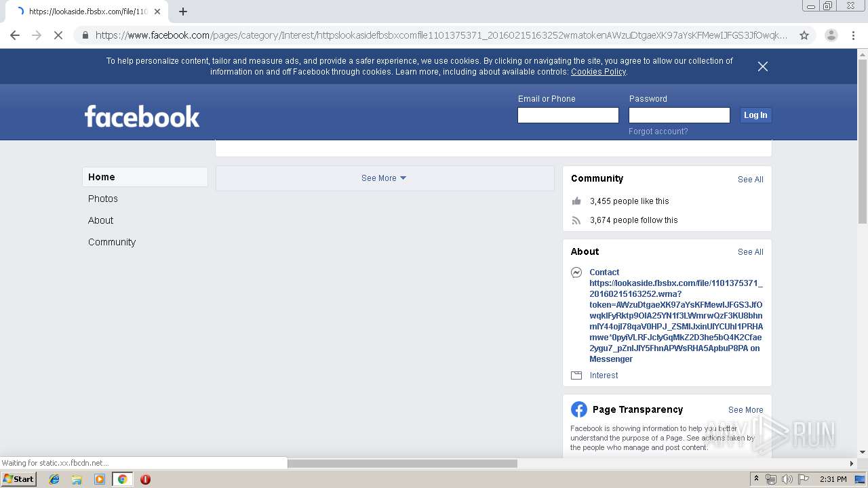Open the Contact lookaside Messenger link
Image resolution: width=868 pixels, height=488 pixels.
point(676,316)
